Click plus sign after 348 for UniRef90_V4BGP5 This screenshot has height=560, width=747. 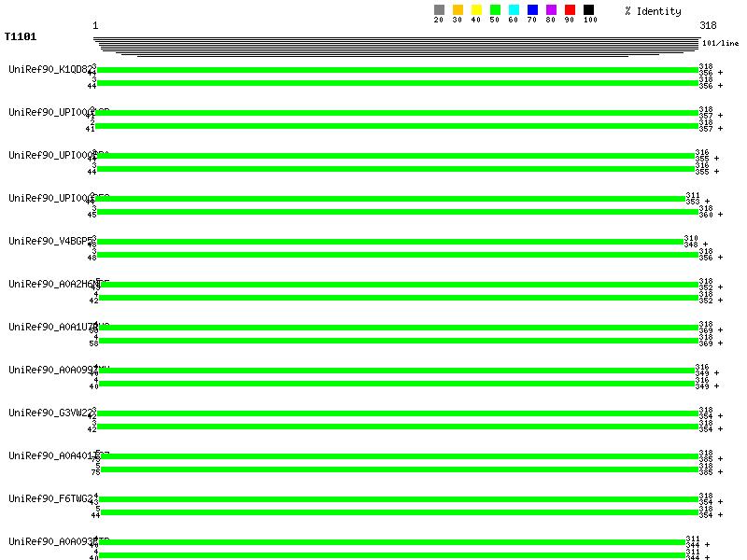pyautogui.click(x=706, y=245)
